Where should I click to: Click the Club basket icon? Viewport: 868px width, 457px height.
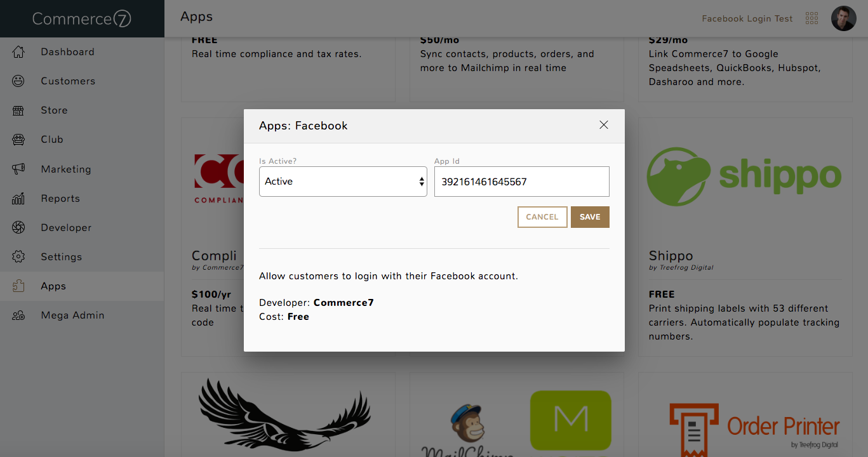coord(18,140)
